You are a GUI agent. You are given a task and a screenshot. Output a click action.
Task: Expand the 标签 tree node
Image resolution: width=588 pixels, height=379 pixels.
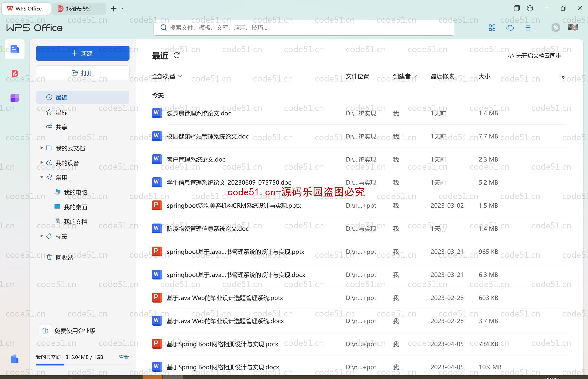pyautogui.click(x=42, y=236)
